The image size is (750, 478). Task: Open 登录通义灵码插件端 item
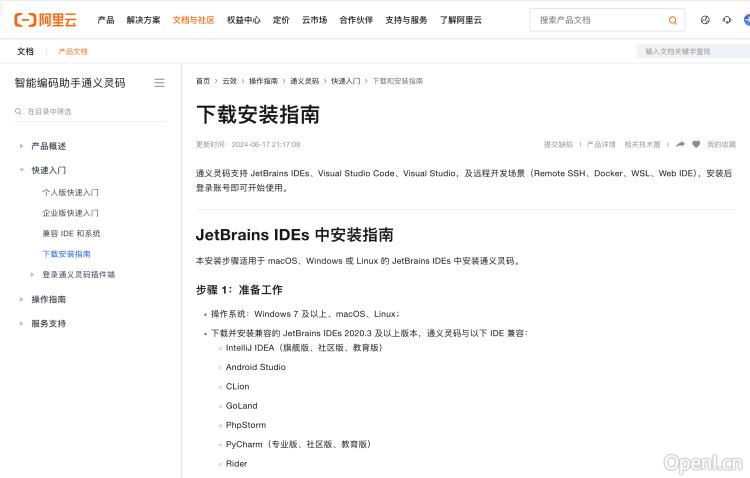(x=78, y=275)
